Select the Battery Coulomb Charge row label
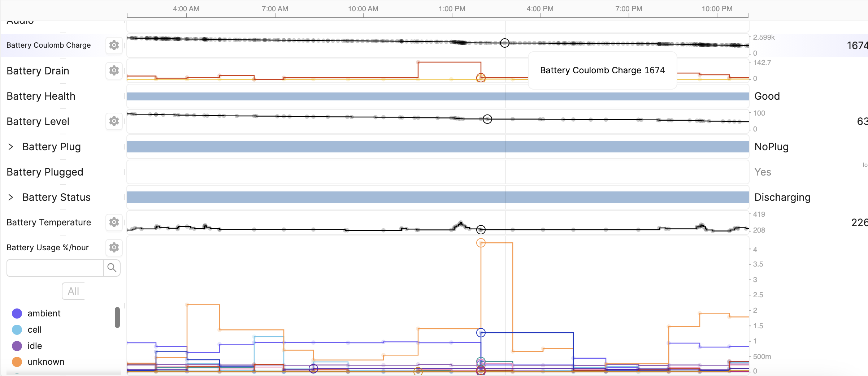The width and height of the screenshot is (868, 376). [49, 45]
